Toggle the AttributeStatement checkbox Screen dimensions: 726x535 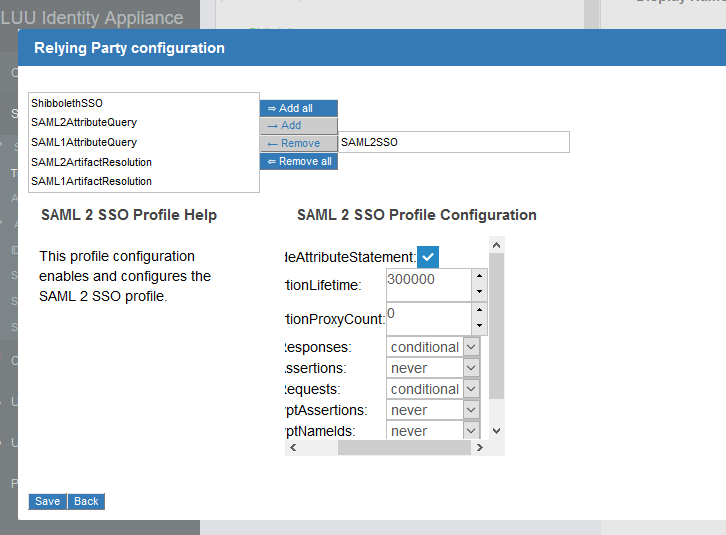[428, 257]
